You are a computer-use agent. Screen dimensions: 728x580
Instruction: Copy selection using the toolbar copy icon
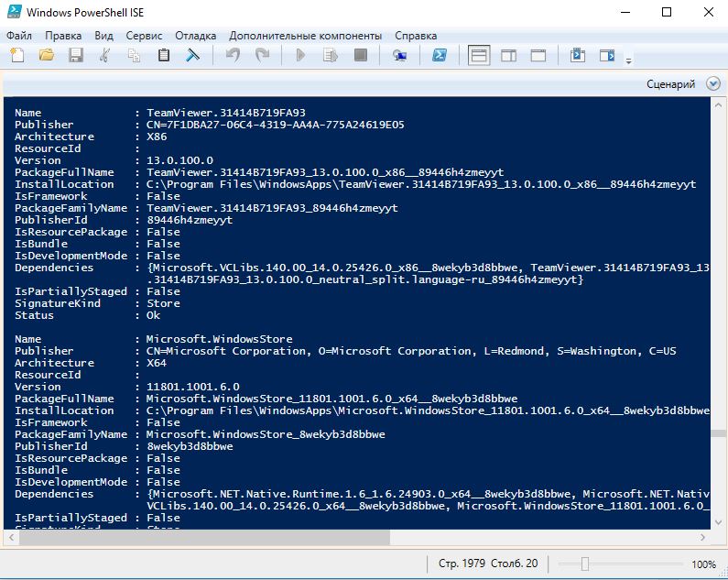pyautogui.click(x=135, y=55)
